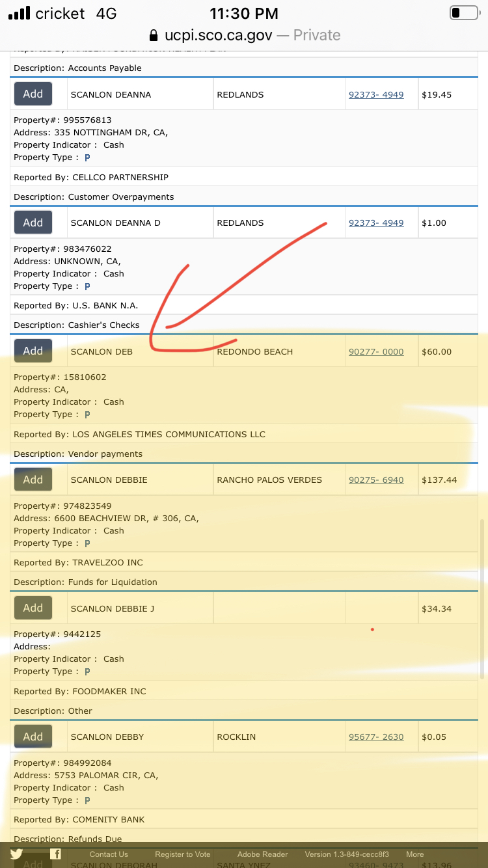
Task: Open the More footer link
Action: coord(415,854)
